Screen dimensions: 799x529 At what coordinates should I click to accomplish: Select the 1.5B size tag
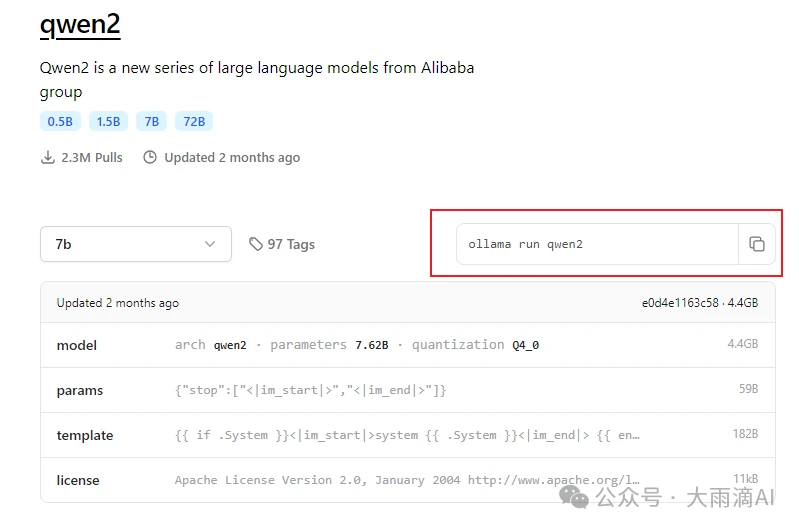pos(108,122)
